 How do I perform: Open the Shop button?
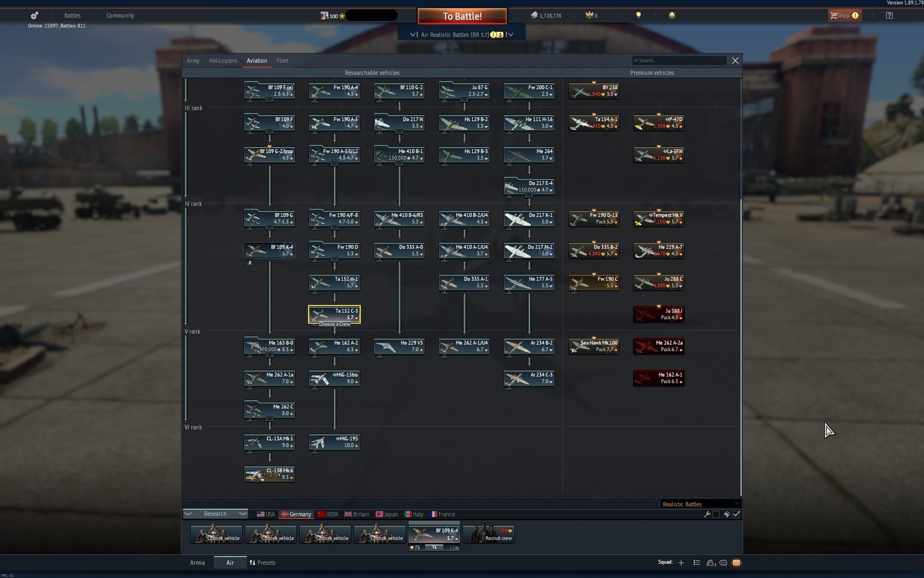tap(844, 15)
